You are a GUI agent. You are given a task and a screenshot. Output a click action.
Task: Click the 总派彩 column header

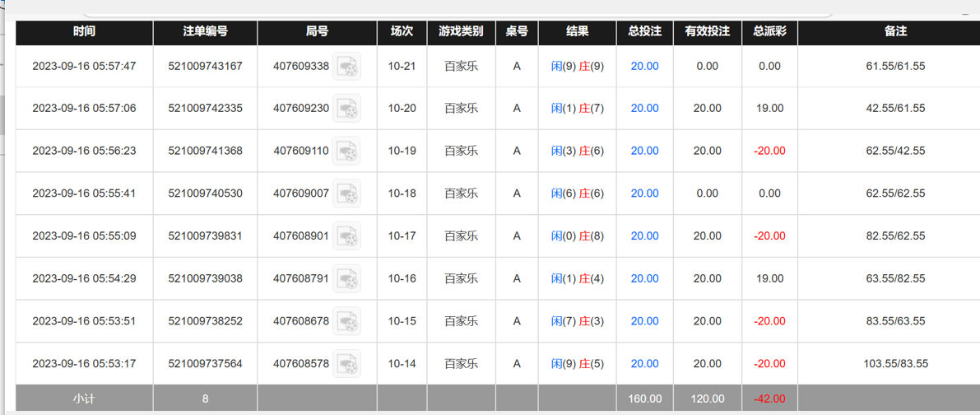click(x=769, y=32)
